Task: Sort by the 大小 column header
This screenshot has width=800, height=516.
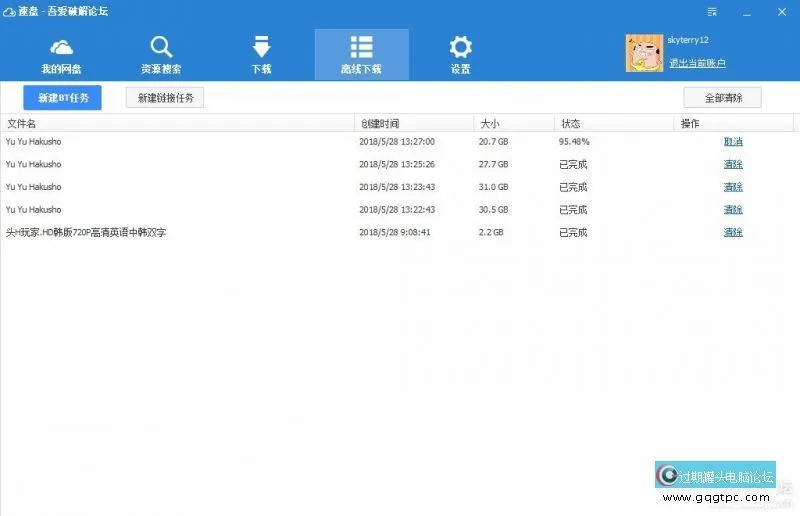Action: click(490, 124)
